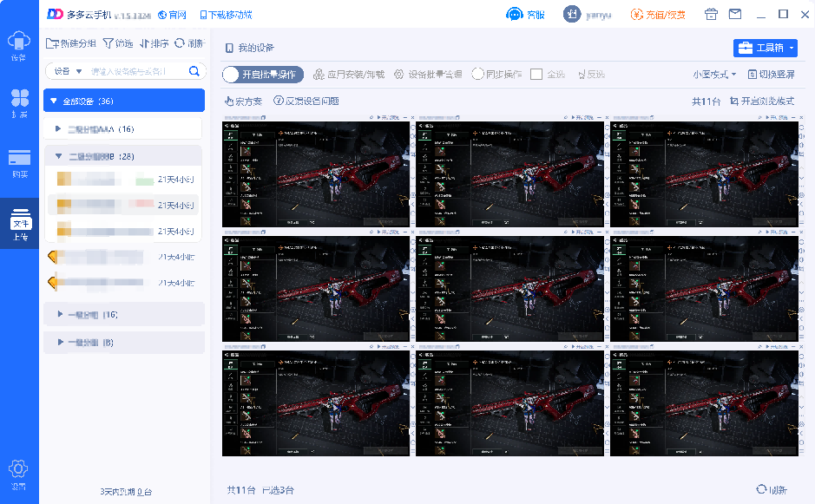Open the top-left device screen thumbnail
This screenshot has width=815, height=504.
coord(316,174)
